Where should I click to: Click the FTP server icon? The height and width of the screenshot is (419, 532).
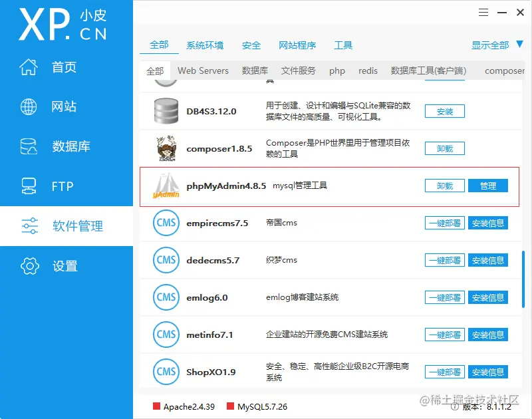point(29,186)
